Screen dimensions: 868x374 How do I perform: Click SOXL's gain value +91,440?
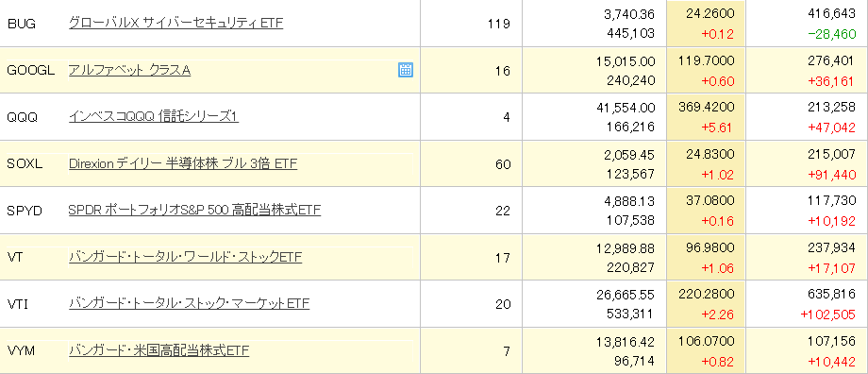coord(831,175)
